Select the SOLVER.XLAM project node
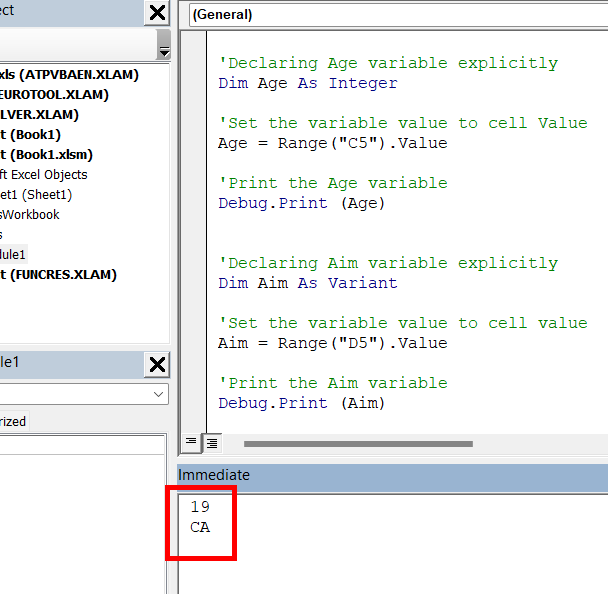The height and width of the screenshot is (594, 608). [39, 115]
